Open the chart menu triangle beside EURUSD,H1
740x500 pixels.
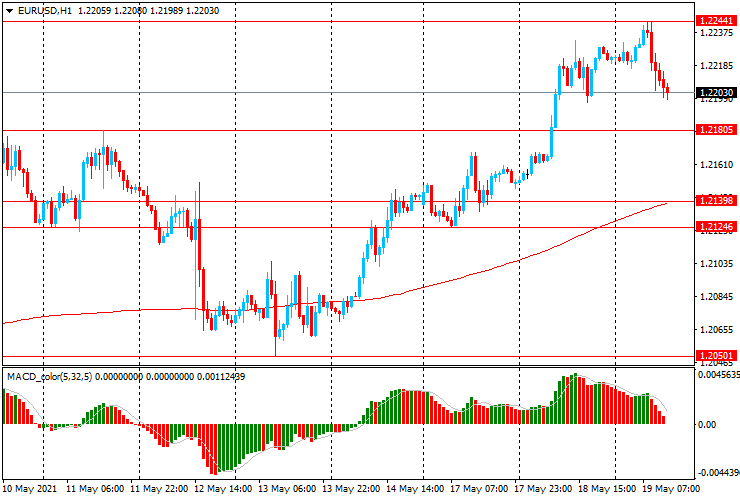tap(9, 11)
